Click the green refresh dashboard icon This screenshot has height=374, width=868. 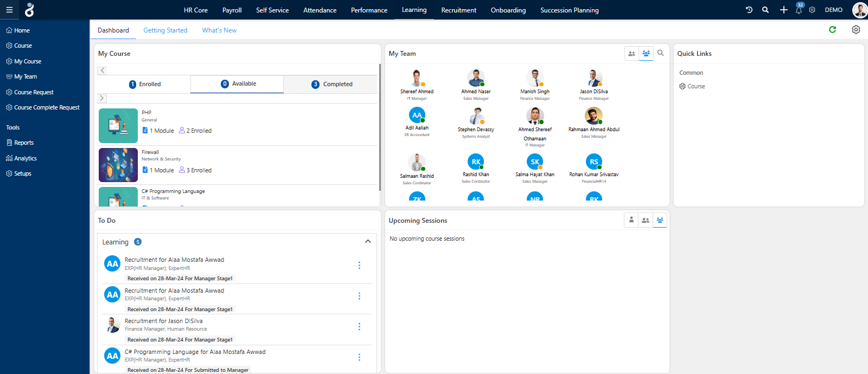coord(832,30)
